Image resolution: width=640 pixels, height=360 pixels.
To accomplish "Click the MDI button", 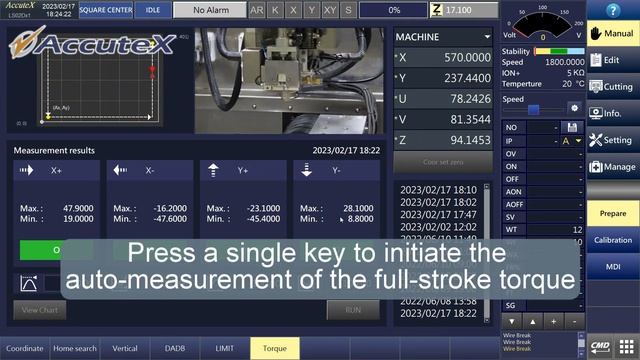I will 613,267.
